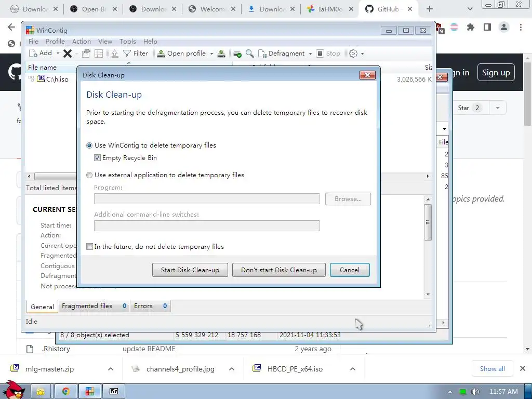Click the upload arrow icon before Filter
This screenshot has width=532, height=399.
tap(115, 54)
